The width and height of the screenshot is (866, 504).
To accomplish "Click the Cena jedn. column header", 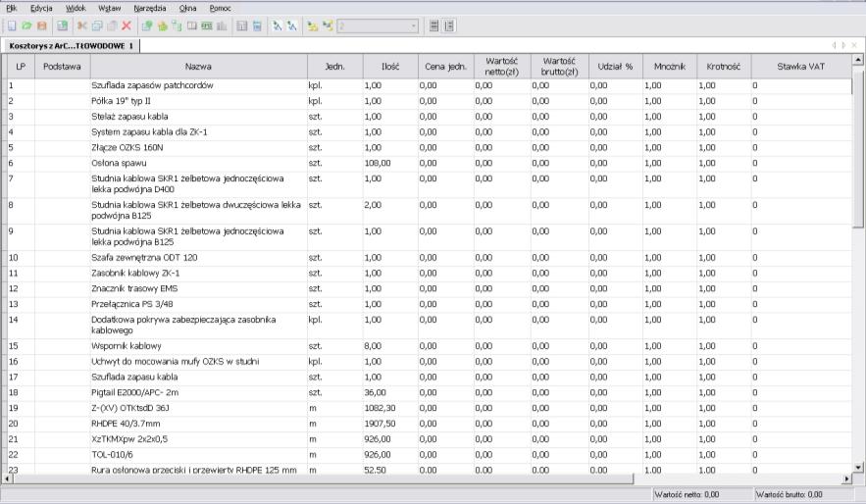I will [445, 67].
